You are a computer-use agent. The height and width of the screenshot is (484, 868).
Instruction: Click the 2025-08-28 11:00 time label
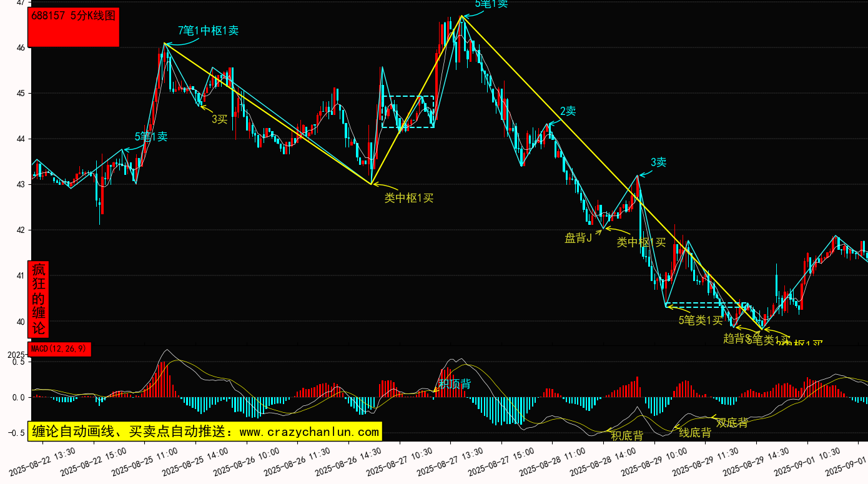[553, 462]
